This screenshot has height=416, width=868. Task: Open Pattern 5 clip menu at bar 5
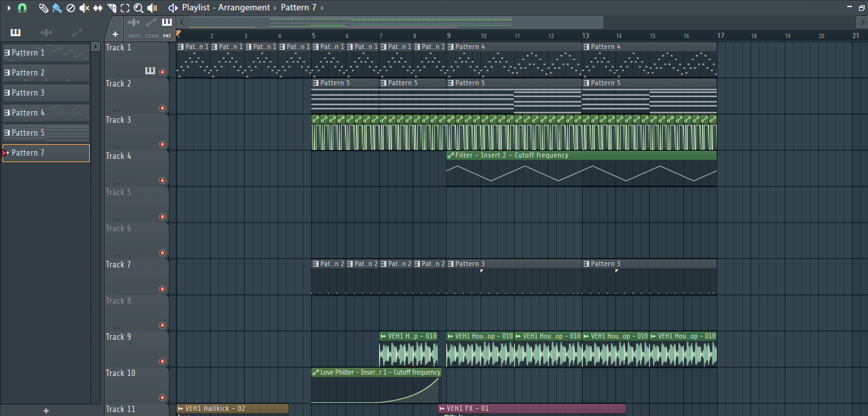pos(316,83)
